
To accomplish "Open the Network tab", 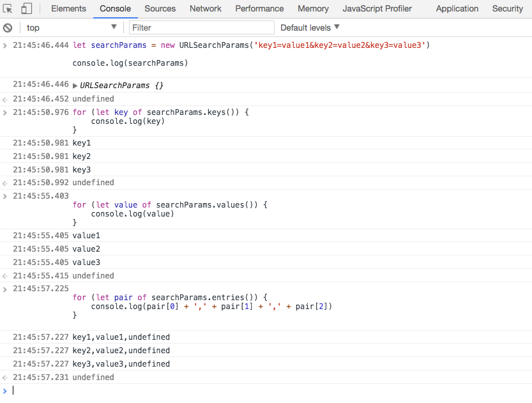I will click(x=205, y=8).
